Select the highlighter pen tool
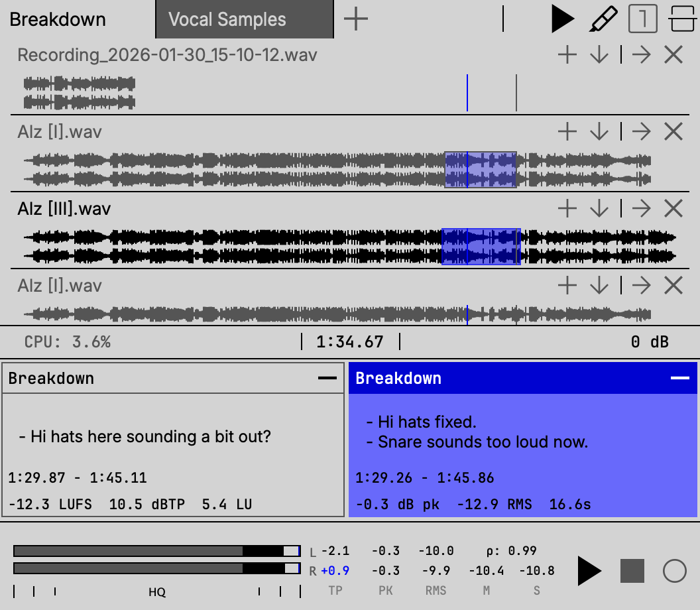The height and width of the screenshot is (610, 700). (603, 19)
